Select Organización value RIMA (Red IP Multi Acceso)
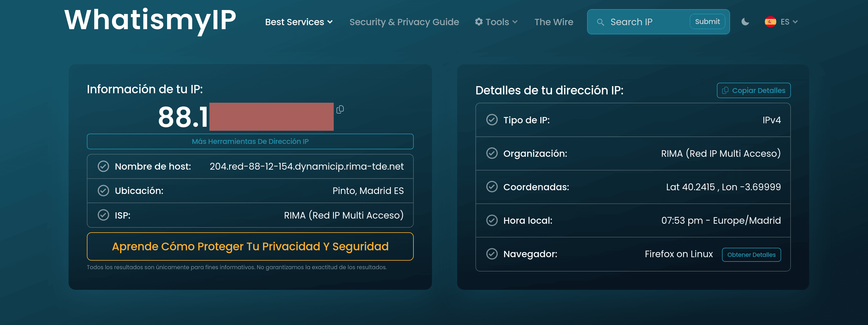The width and height of the screenshot is (868, 325). pos(721,154)
